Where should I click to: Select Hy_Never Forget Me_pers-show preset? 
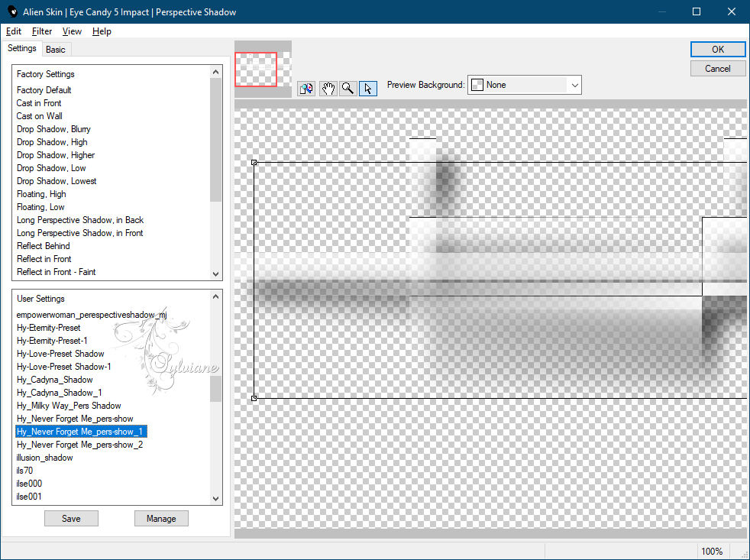pos(75,419)
